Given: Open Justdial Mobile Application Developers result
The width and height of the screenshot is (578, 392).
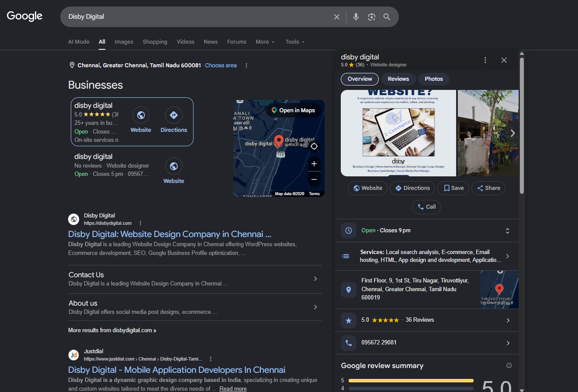Looking at the screenshot, I should [x=177, y=370].
